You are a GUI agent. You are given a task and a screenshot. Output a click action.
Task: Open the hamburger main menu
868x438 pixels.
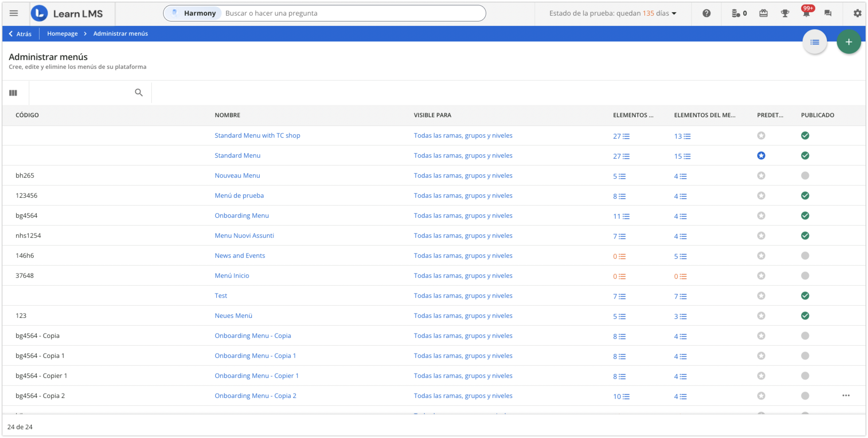[x=13, y=13]
